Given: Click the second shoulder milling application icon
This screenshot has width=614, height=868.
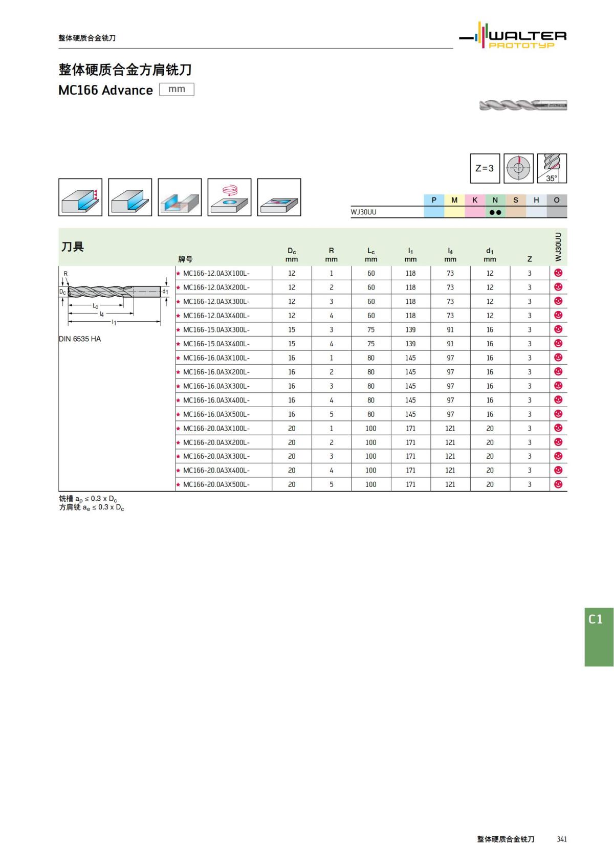Looking at the screenshot, I should pyautogui.click(x=130, y=197).
